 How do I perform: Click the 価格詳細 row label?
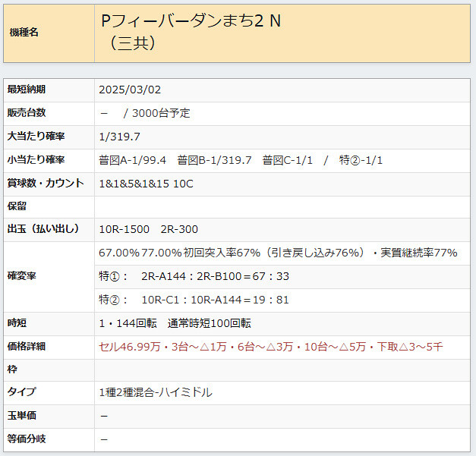[27, 347]
